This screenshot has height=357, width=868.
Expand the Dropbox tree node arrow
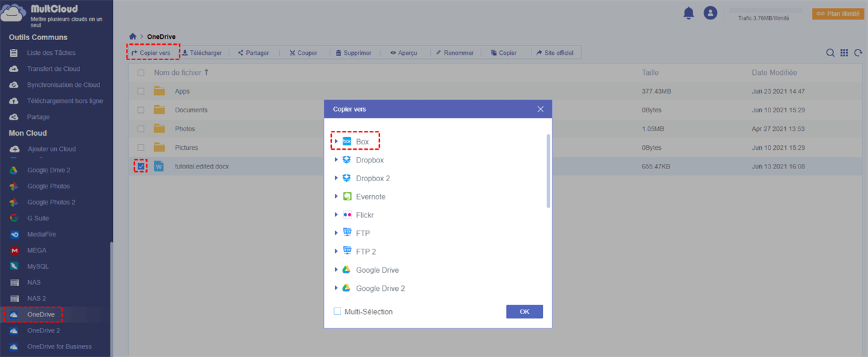point(337,160)
